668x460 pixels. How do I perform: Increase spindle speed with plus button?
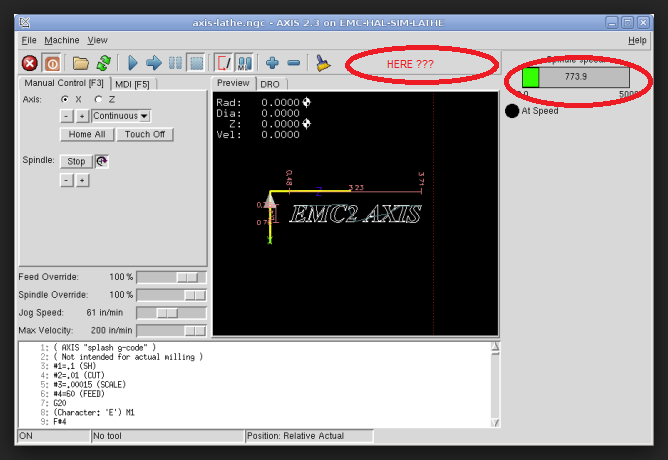82,181
